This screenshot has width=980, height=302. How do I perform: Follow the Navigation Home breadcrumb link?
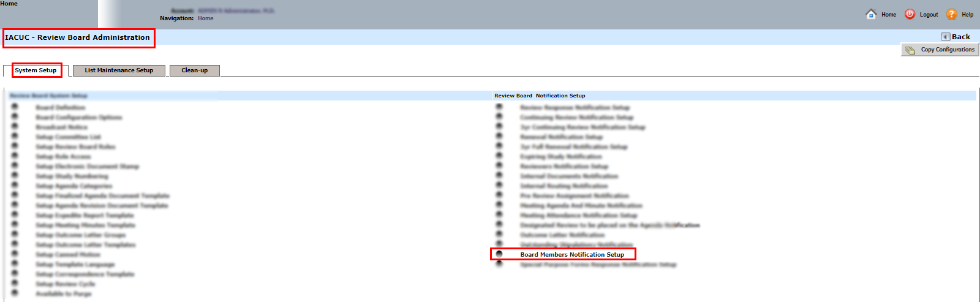coord(206,18)
